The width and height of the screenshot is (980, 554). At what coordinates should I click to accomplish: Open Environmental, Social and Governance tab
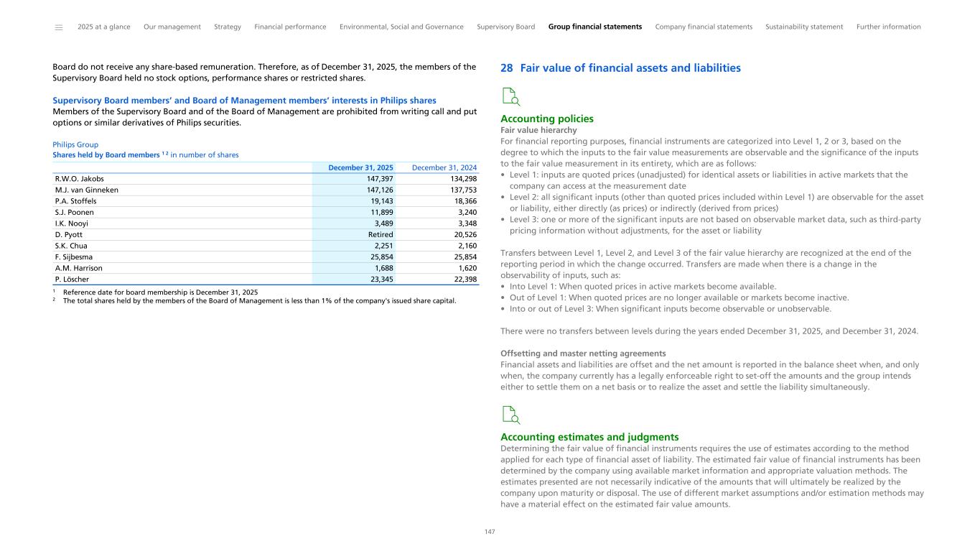(401, 27)
